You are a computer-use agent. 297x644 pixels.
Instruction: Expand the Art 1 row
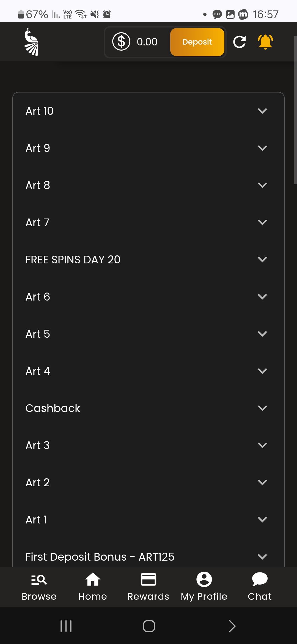point(262,520)
